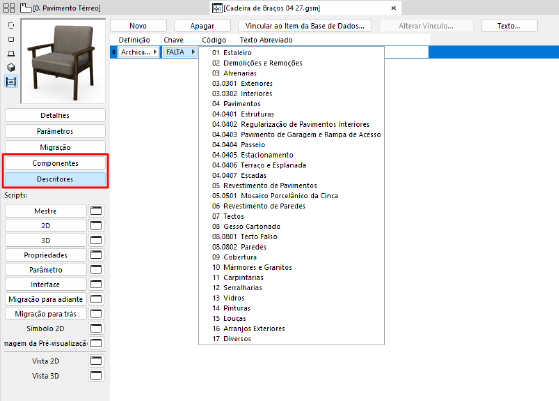Open the Componentes section
559x401 pixels.
(x=55, y=163)
